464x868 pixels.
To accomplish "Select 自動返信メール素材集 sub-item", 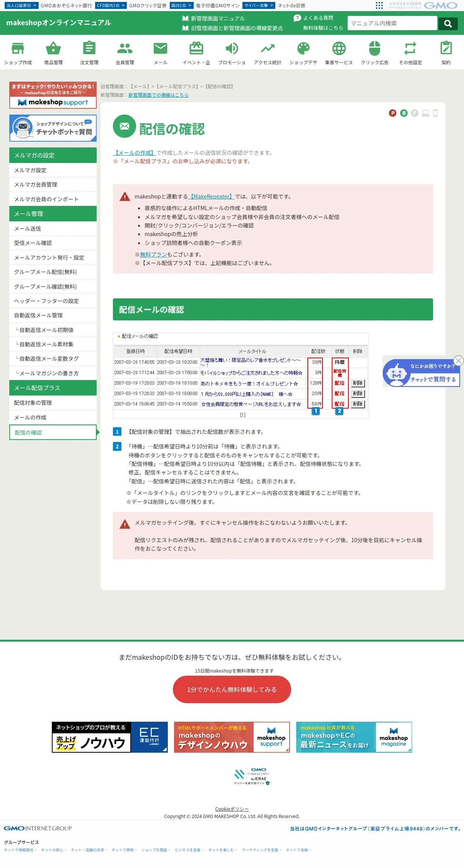I will pyautogui.click(x=53, y=344).
